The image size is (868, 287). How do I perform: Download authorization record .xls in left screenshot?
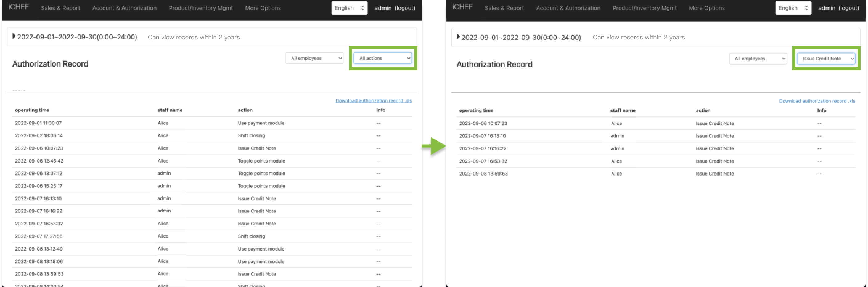click(373, 101)
